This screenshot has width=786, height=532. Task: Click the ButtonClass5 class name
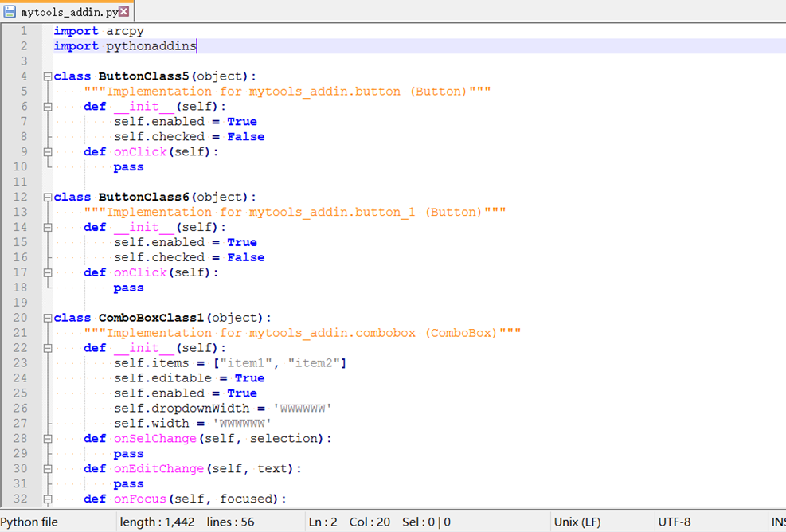(143, 76)
